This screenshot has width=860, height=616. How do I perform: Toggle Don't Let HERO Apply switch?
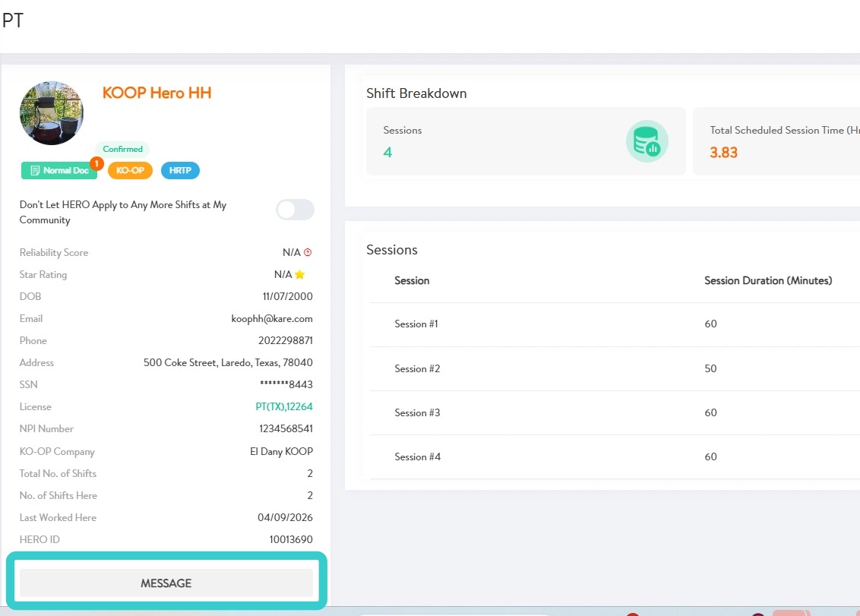[295, 210]
